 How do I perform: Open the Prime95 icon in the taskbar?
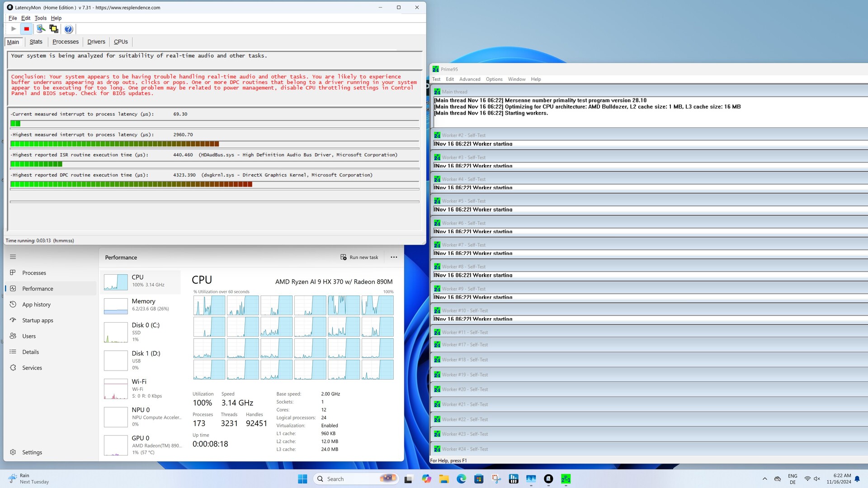[x=566, y=479]
